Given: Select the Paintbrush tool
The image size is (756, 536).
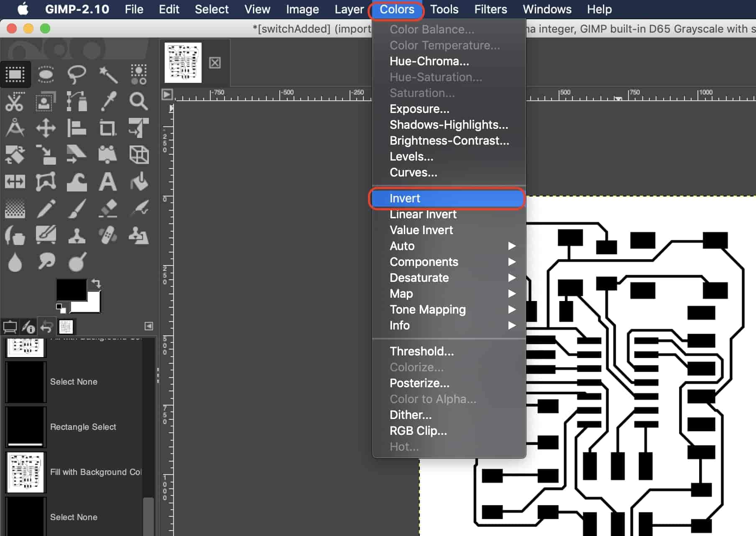Looking at the screenshot, I should (77, 208).
